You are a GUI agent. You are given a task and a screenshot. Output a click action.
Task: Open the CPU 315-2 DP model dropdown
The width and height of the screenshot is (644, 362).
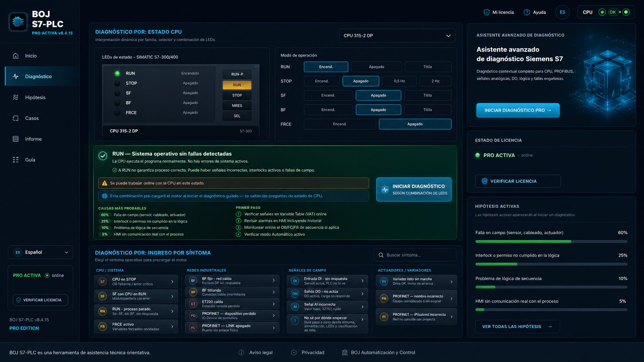(397, 35)
